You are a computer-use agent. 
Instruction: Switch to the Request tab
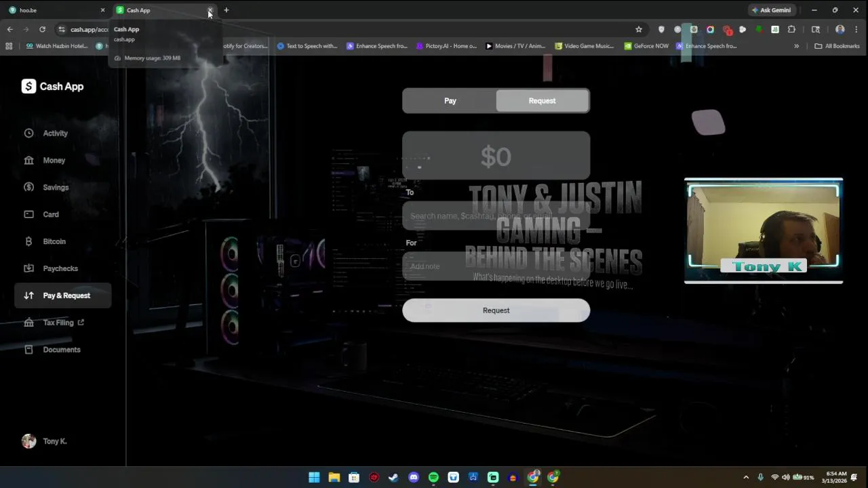[542, 101]
